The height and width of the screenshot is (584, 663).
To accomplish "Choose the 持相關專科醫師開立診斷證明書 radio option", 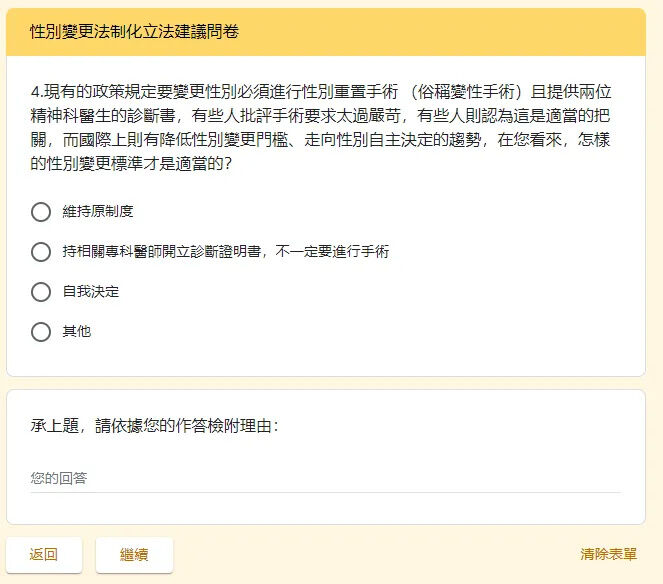I will (x=41, y=252).
